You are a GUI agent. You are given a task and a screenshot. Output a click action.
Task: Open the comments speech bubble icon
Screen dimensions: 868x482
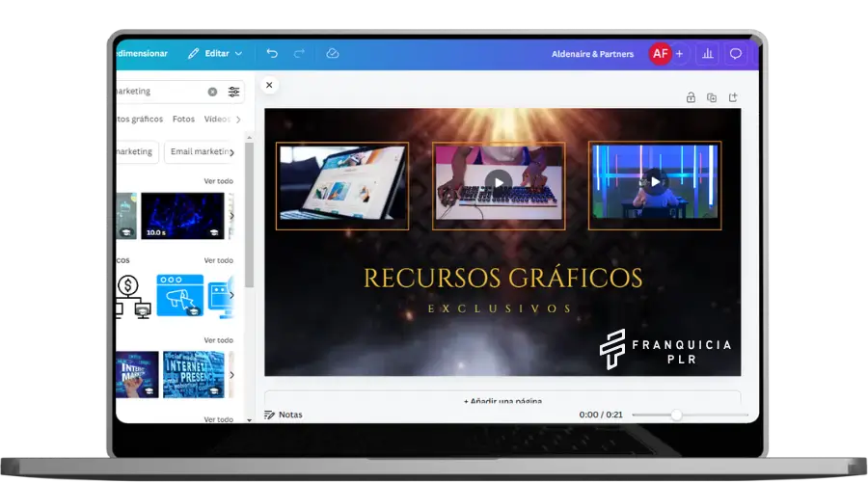pos(735,54)
